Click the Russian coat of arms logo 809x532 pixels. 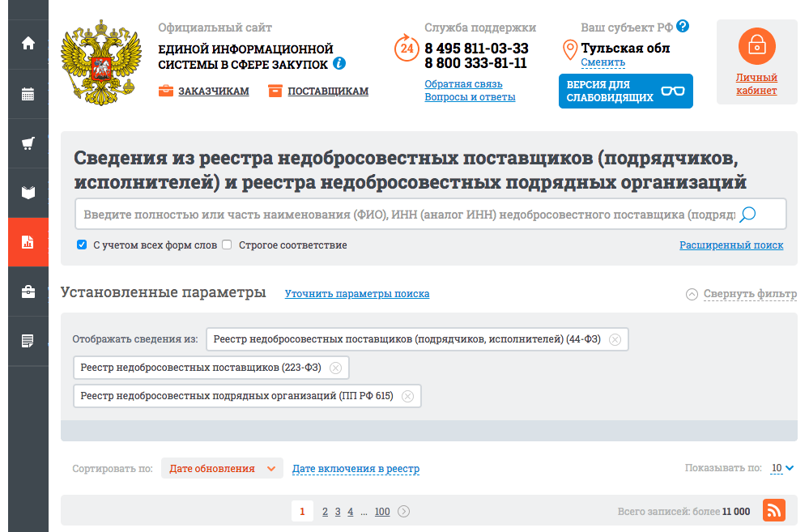tap(101, 62)
